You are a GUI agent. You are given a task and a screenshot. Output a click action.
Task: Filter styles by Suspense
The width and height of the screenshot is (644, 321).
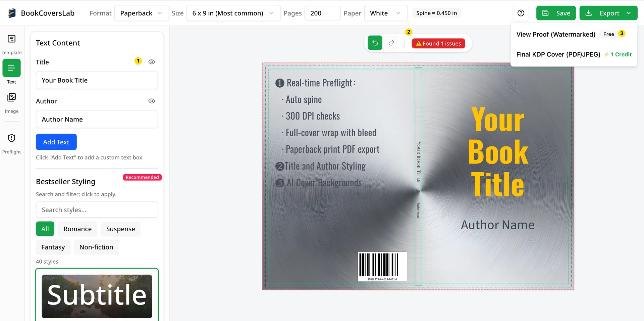(121, 229)
